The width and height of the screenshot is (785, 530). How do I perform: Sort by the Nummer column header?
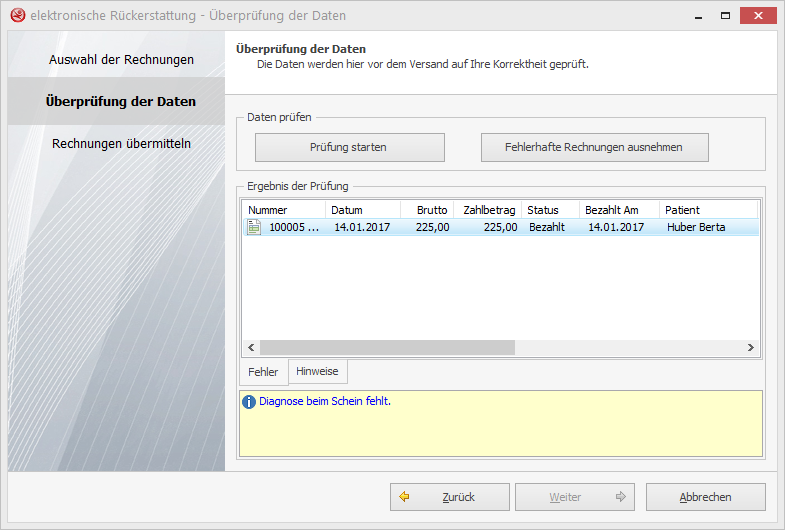pyautogui.click(x=283, y=210)
